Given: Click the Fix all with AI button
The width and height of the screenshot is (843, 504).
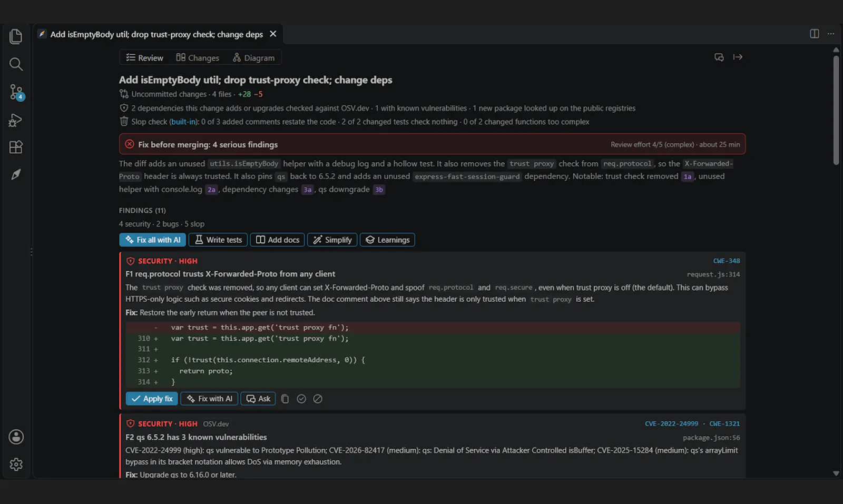Looking at the screenshot, I should [153, 240].
